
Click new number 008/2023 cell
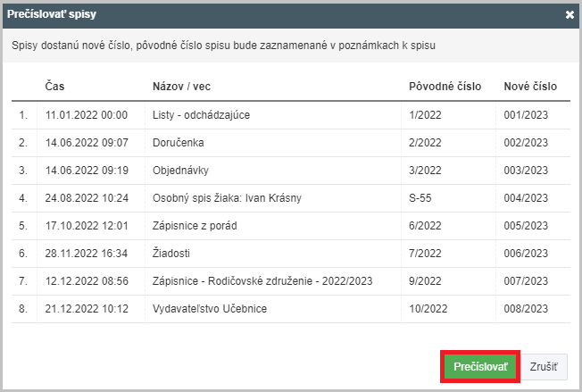click(x=526, y=309)
